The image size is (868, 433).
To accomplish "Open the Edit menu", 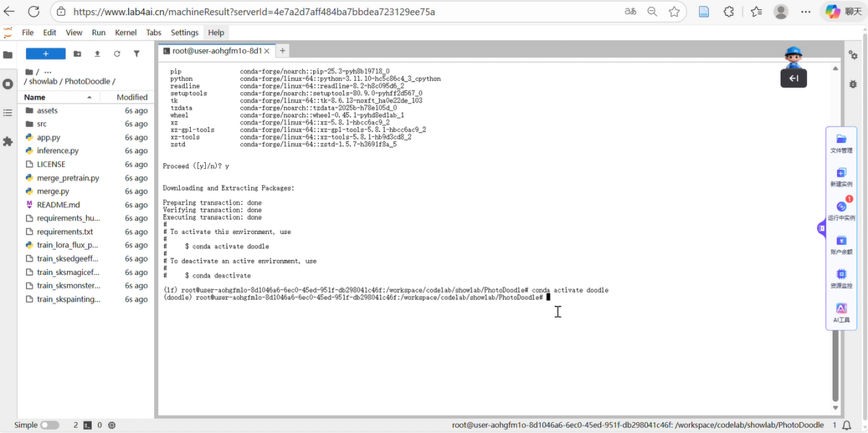I will tap(50, 32).
